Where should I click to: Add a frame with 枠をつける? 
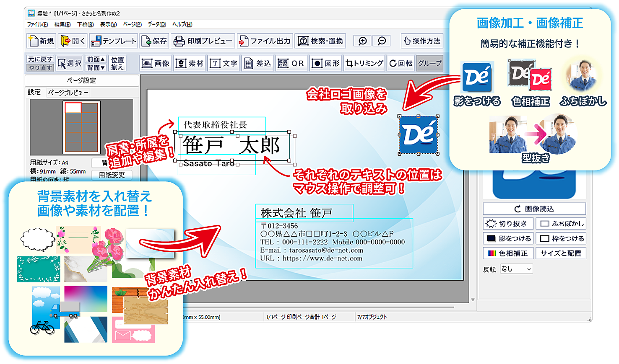[x=561, y=238]
